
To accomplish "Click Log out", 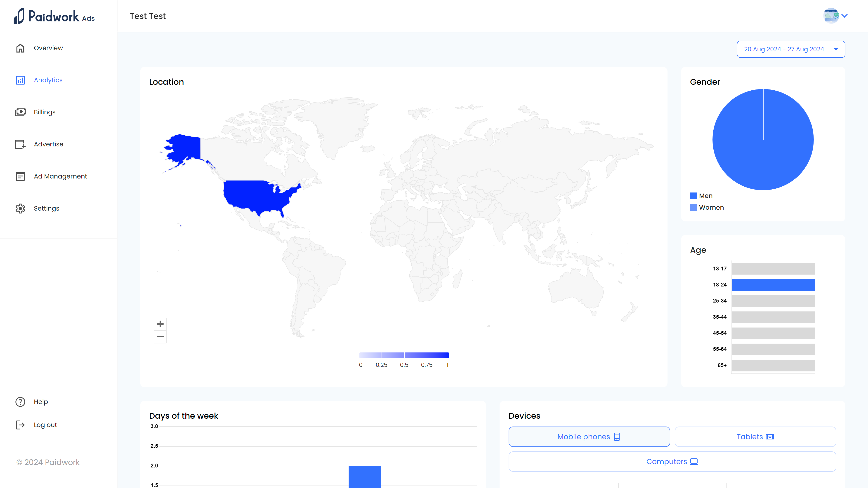I will tap(45, 425).
